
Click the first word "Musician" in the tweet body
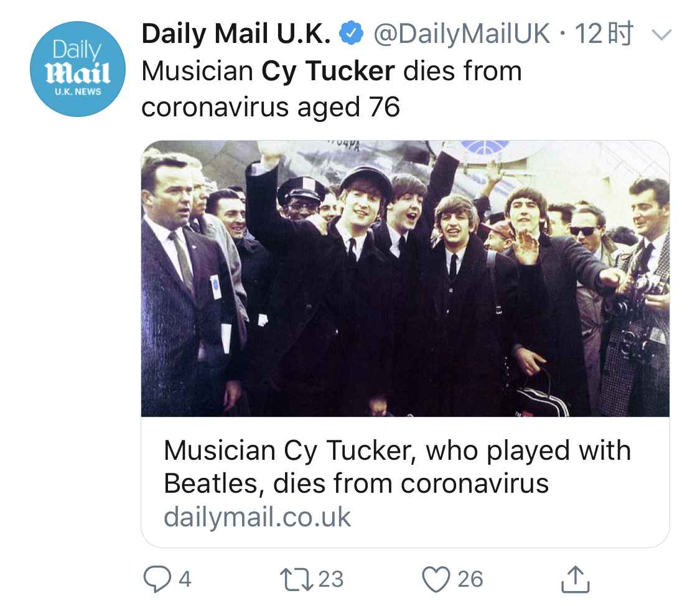pos(197,71)
